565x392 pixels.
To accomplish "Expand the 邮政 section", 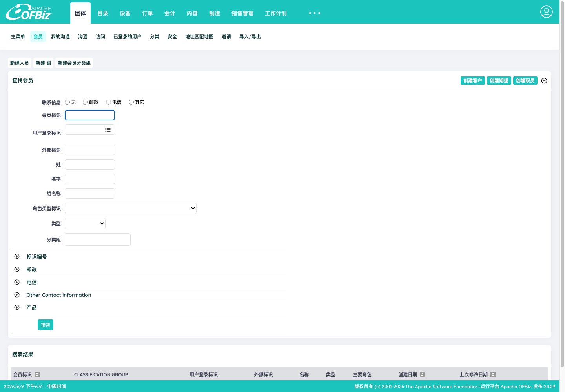I will pyautogui.click(x=17, y=269).
